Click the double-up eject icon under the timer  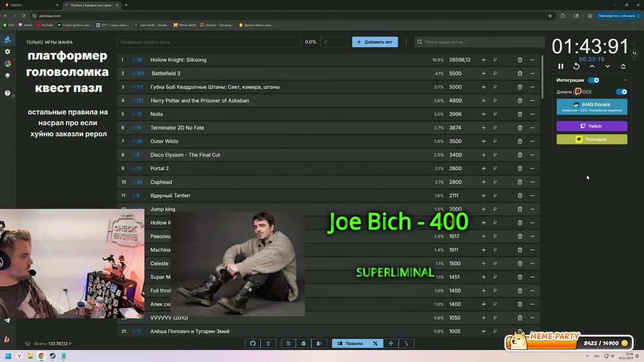click(623, 66)
